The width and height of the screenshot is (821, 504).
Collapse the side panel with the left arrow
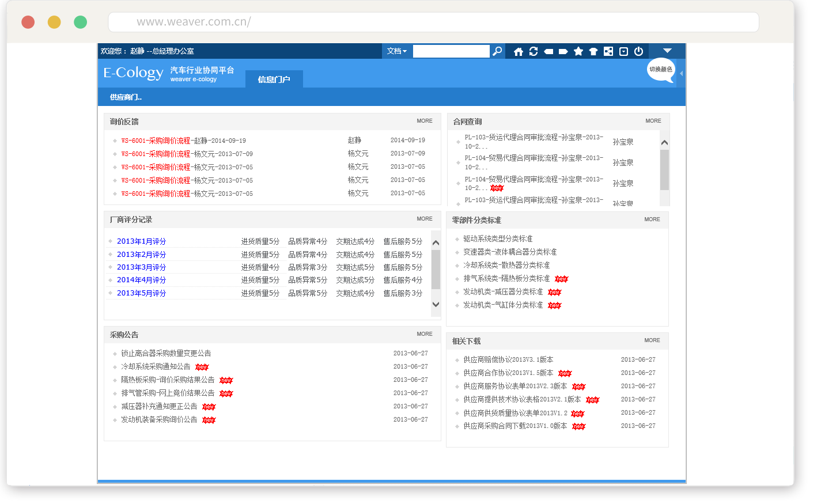682,74
